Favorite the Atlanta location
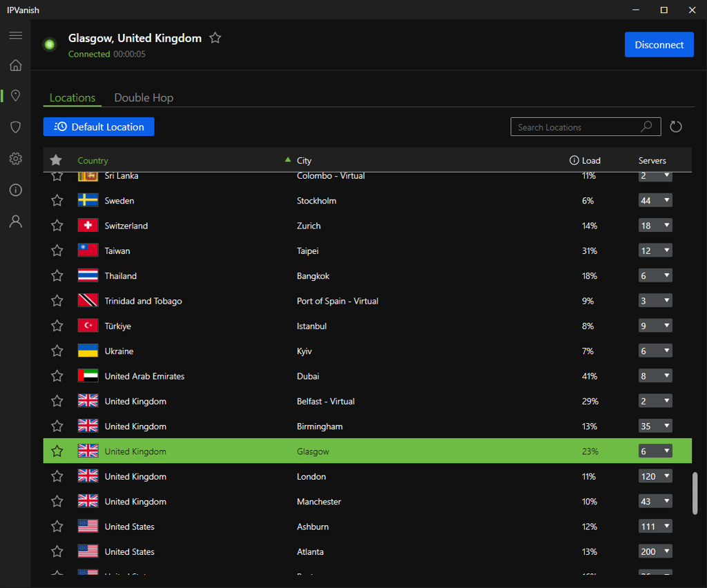 click(57, 551)
